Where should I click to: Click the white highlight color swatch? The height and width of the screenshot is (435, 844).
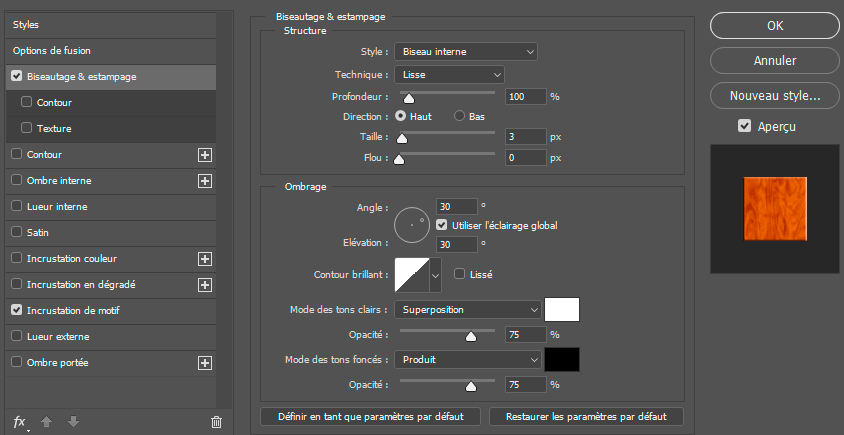[x=562, y=310]
